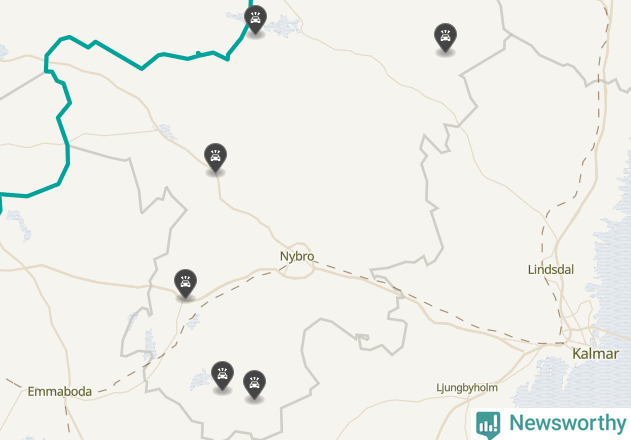Click the Ljungbyholm place label
The width and height of the screenshot is (631, 440).
[x=467, y=388]
